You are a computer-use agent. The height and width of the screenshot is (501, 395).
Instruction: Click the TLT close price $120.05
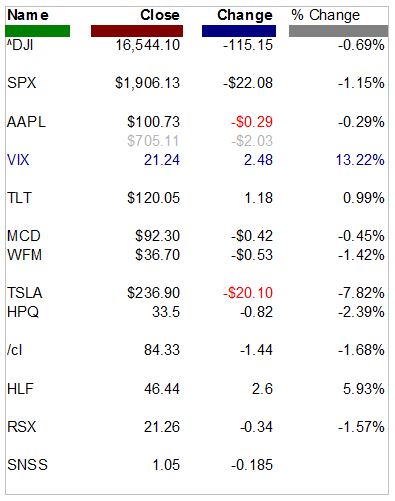153,198
